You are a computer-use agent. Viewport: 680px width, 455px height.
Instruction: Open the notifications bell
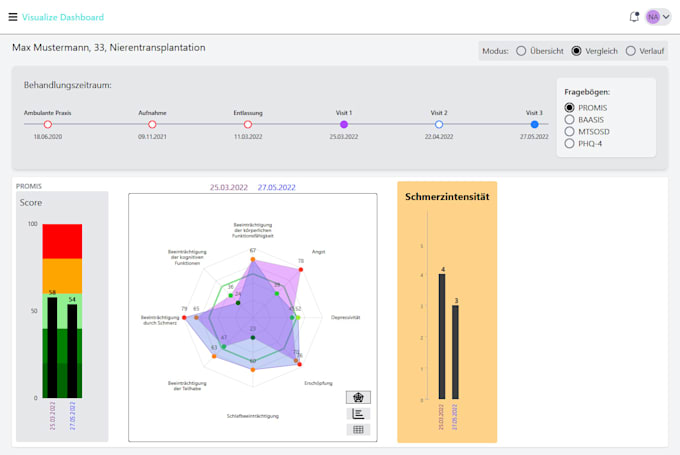(634, 17)
